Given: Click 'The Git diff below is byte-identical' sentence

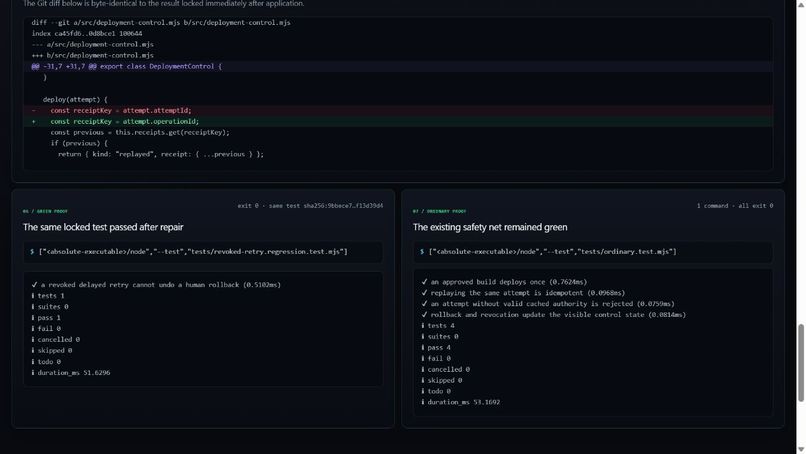Looking at the screenshot, I should pos(163,4).
